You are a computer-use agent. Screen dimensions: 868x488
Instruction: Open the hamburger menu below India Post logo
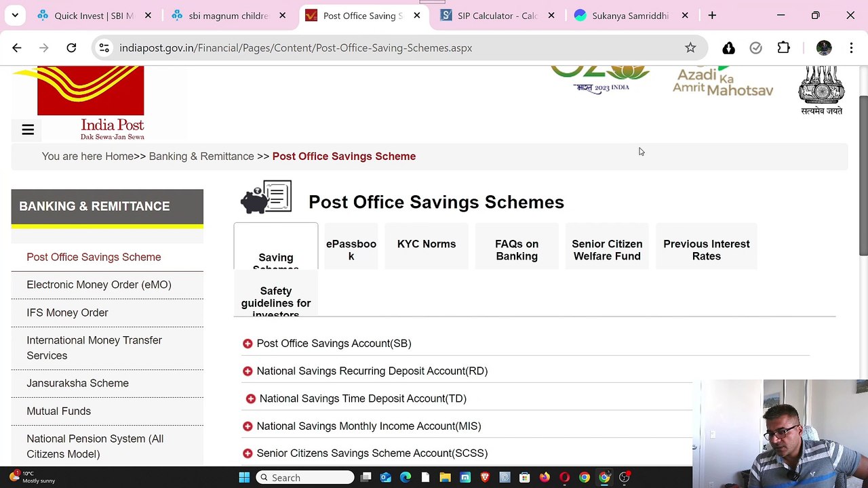pyautogui.click(x=28, y=130)
